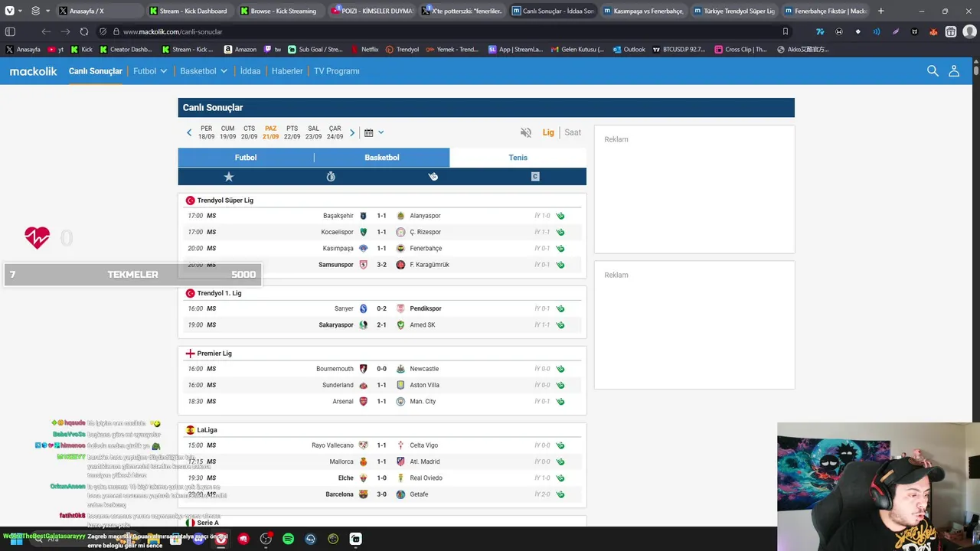The width and height of the screenshot is (980, 551).
Task: Select date PER 18/09
Action: tap(206, 132)
